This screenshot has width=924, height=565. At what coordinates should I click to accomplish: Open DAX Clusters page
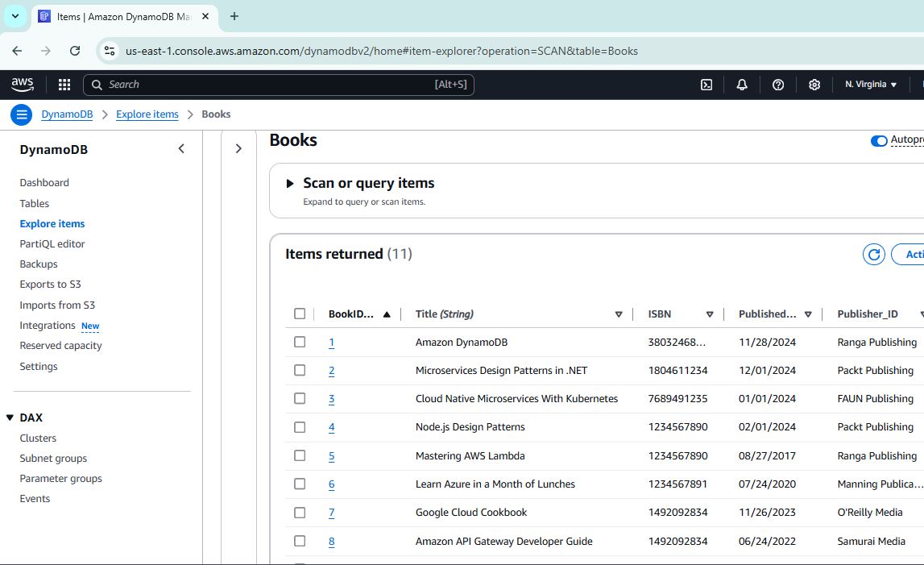(x=38, y=438)
